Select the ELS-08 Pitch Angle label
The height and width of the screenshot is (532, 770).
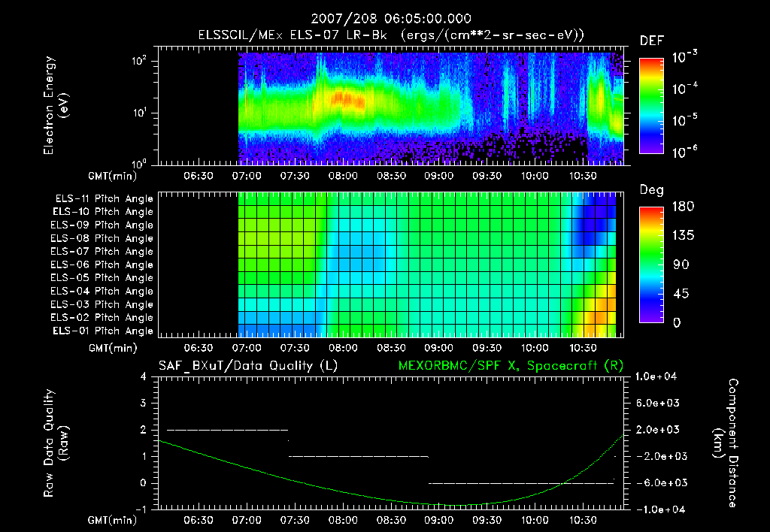pos(102,238)
